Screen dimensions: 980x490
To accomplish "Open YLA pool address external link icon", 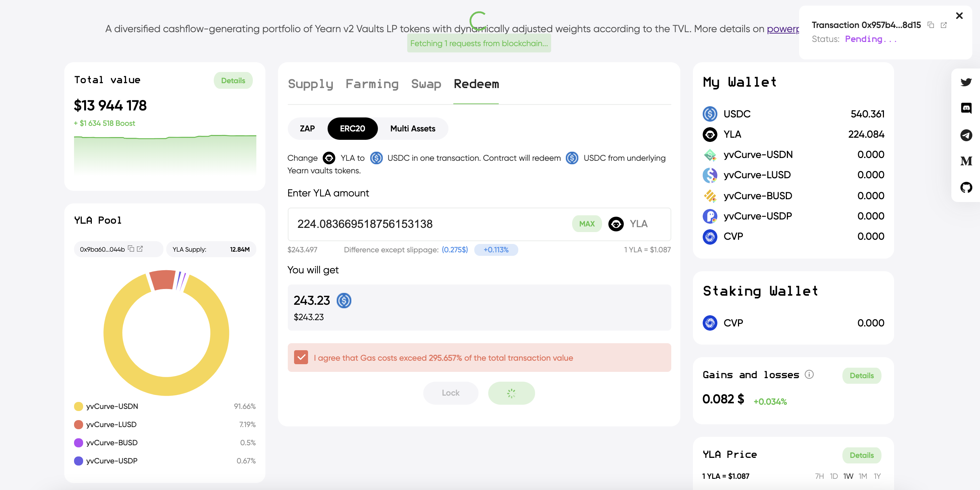I will pos(140,248).
